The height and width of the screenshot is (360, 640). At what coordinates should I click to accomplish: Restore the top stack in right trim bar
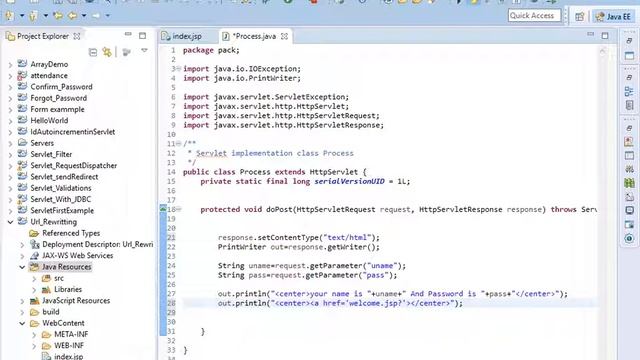[629, 41]
